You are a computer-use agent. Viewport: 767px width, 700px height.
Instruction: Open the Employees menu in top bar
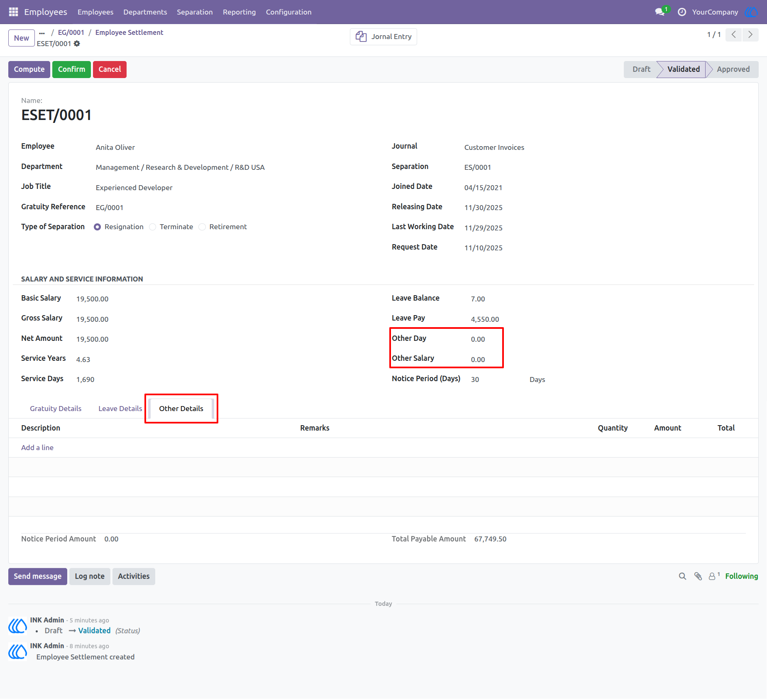pyautogui.click(x=95, y=12)
